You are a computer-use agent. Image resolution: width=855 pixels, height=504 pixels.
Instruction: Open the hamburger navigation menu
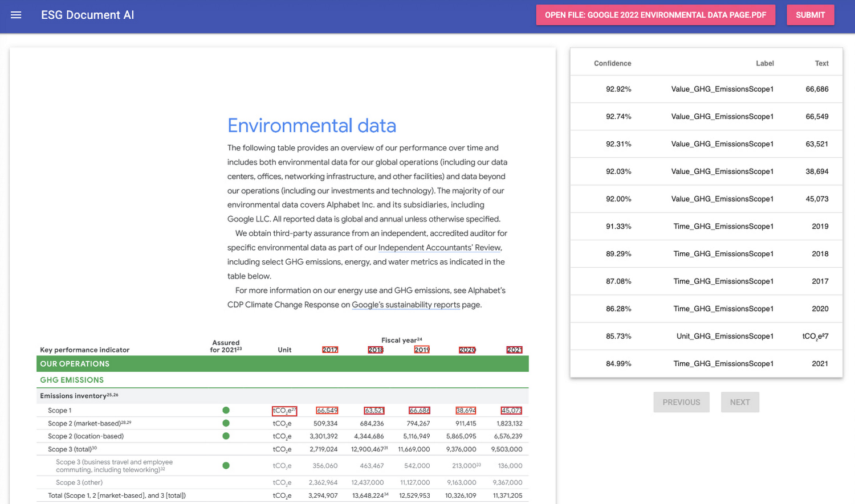point(16,15)
